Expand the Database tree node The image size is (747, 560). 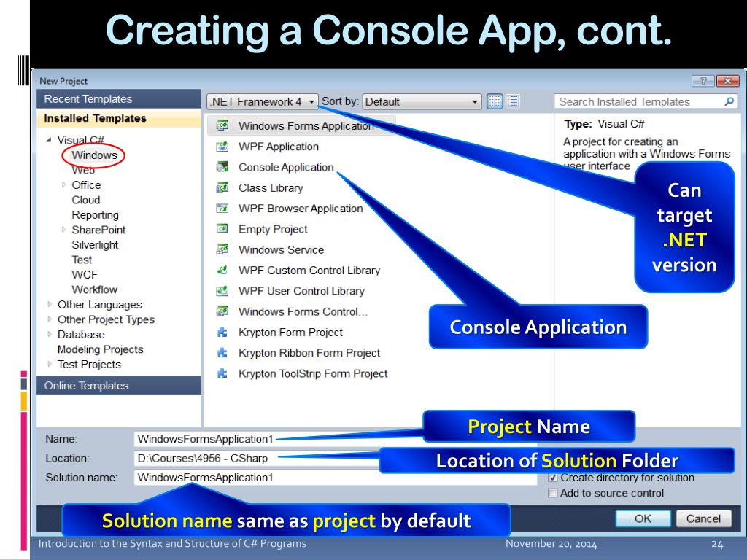[x=50, y=334]
